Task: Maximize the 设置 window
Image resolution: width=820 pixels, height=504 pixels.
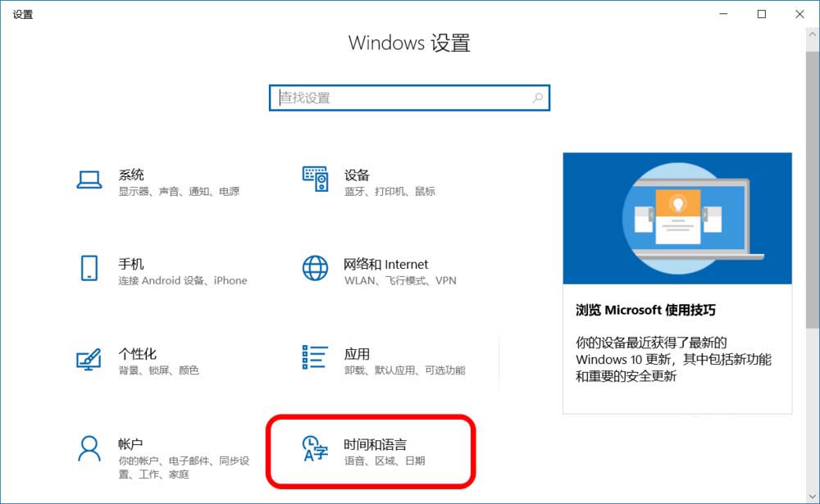Action: [762, 14]
